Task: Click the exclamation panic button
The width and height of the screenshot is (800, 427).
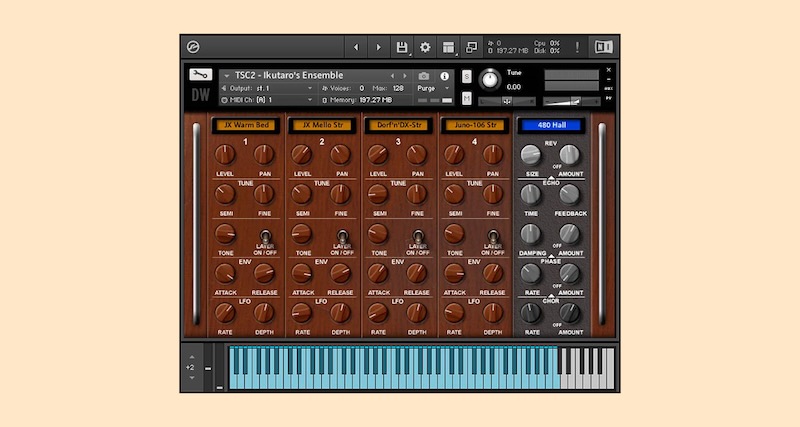Action: (577, 47)
